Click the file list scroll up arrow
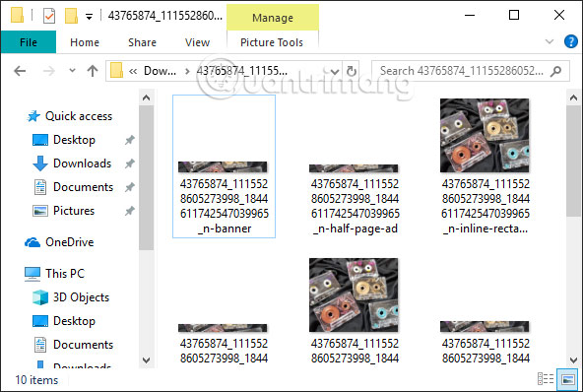 click(x=573, y=98)
